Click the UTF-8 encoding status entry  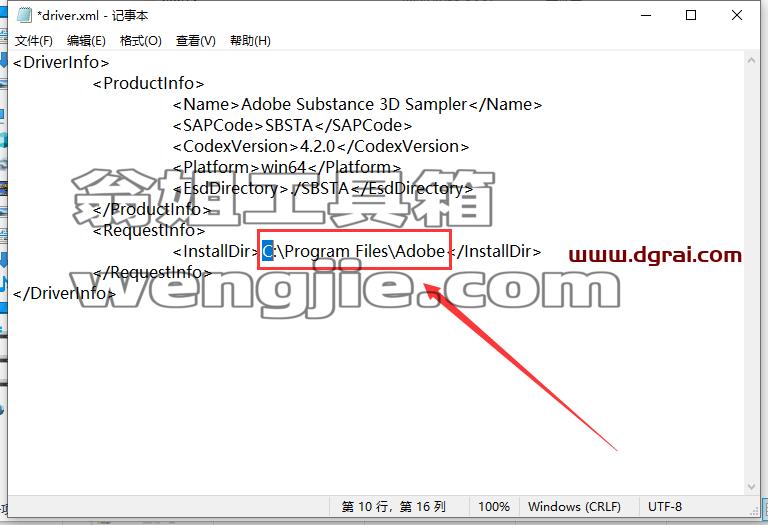point(665,506)
